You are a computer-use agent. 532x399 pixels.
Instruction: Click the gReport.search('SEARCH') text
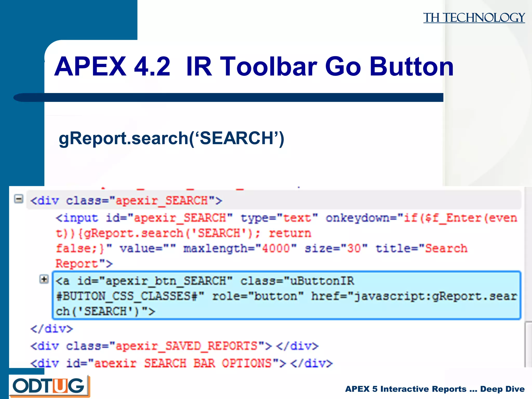172,138
